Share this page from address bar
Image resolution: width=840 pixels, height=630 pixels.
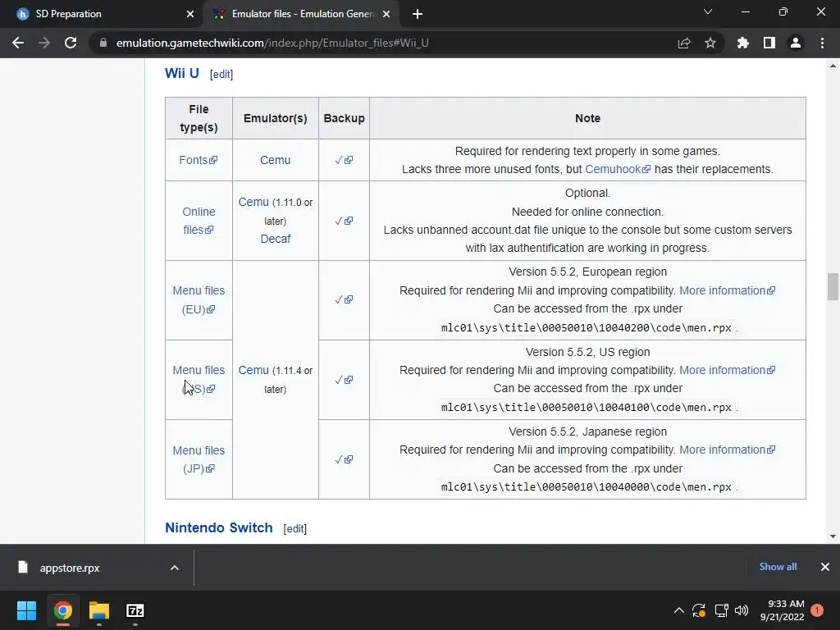684,43
